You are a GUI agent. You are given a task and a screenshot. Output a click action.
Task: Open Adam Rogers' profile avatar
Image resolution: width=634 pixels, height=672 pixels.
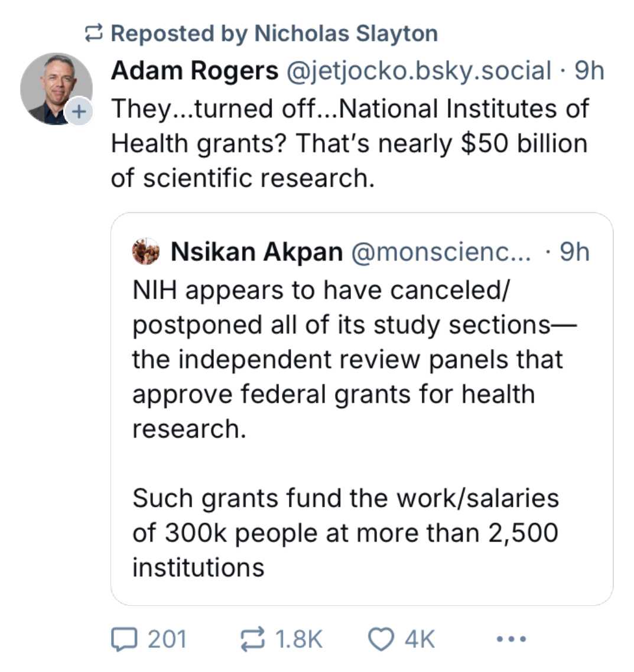pyautogui.click(x=56, y=88)
